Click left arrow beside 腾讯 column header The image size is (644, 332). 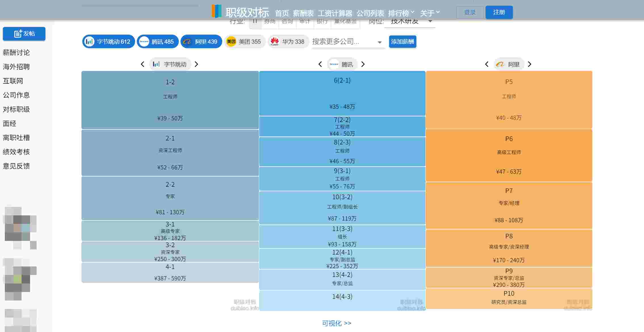click(x=320, y=64)
